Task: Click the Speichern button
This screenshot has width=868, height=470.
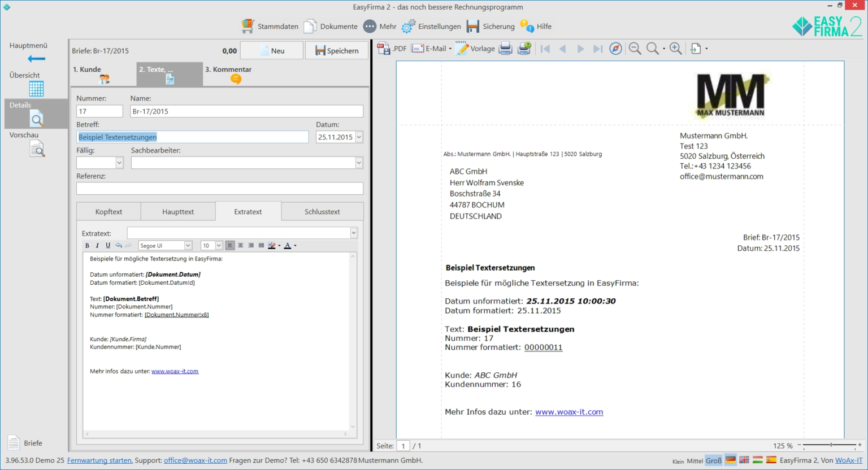Action: [337, 51]
